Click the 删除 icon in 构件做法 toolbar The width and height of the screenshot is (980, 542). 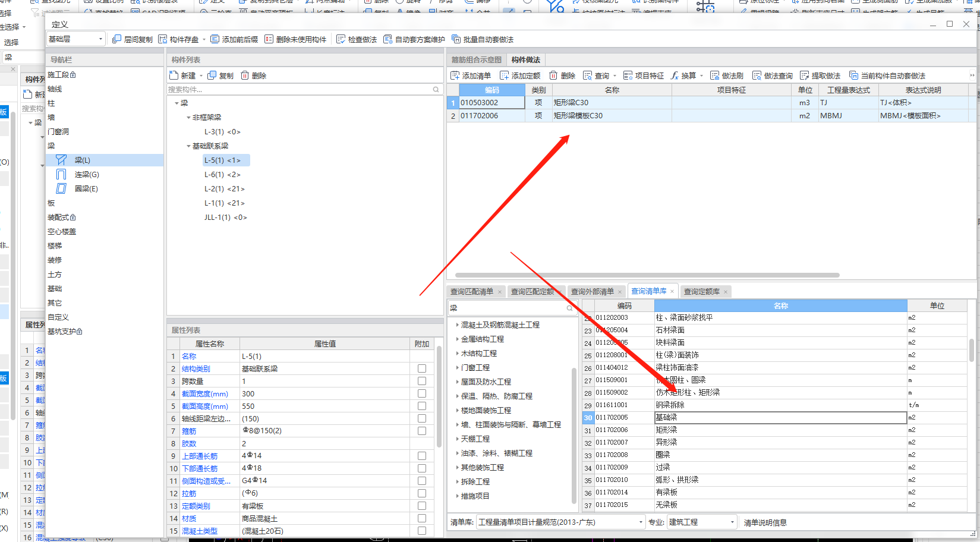pos(553,75)
